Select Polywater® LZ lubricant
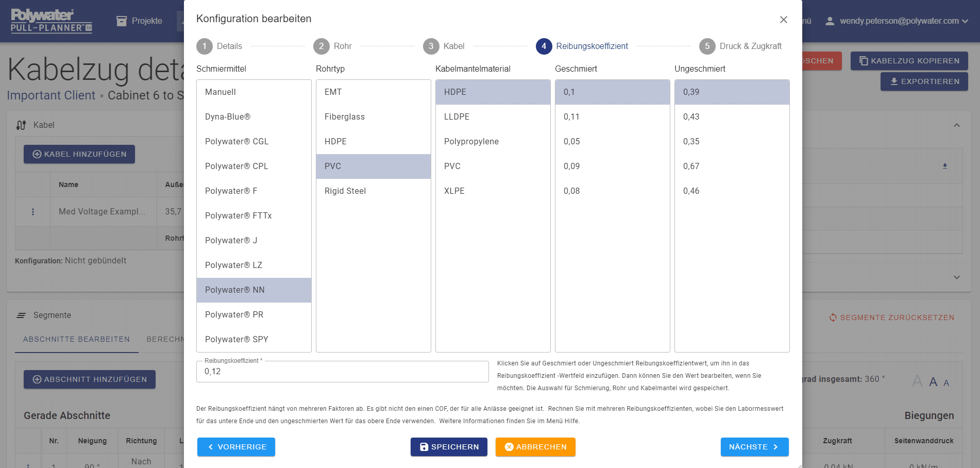This screenshot has height=468, width=980. point(254,265)
